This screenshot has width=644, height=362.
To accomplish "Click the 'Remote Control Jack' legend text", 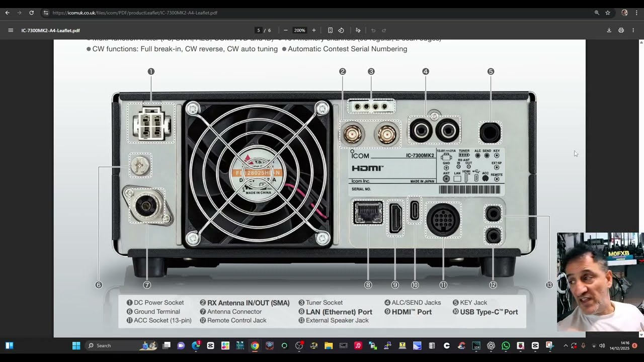I will click(237, 320).
